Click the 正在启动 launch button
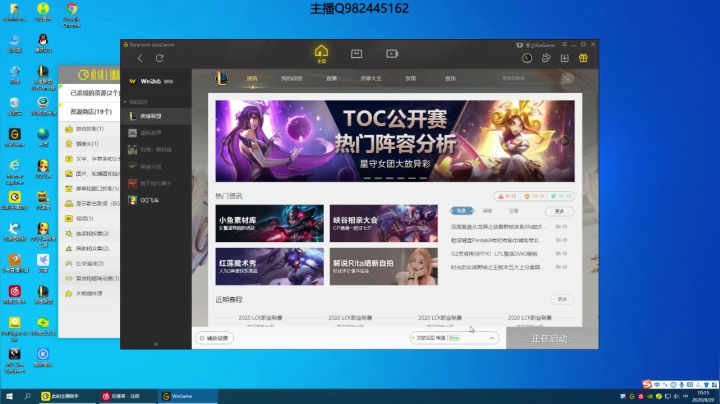 point(552,338)
